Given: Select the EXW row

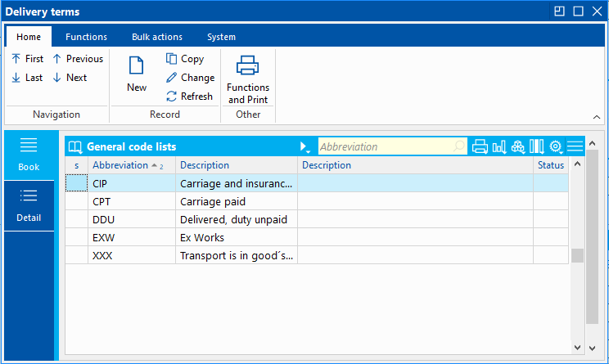Looking at the screenshot, I should [317, 237].
